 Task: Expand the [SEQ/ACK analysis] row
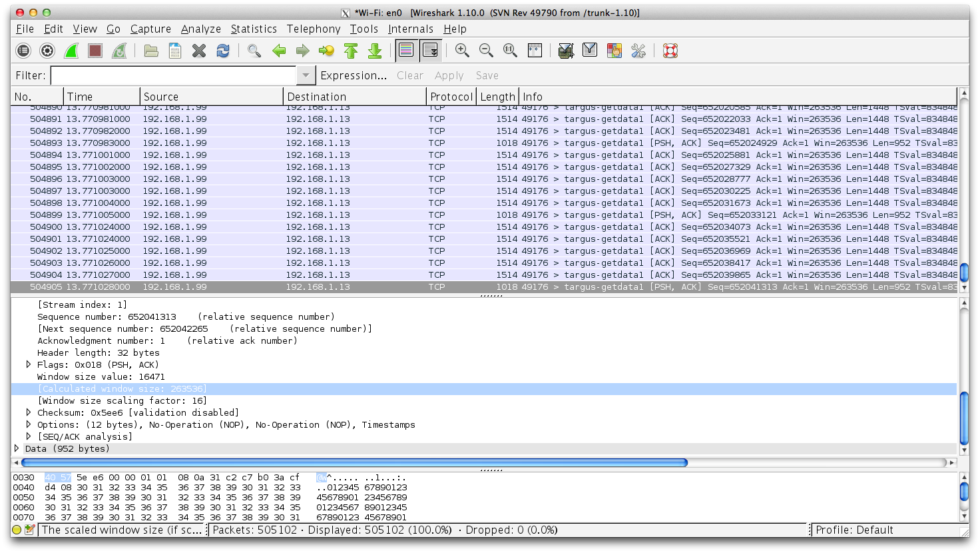click(x=29, y=436)
